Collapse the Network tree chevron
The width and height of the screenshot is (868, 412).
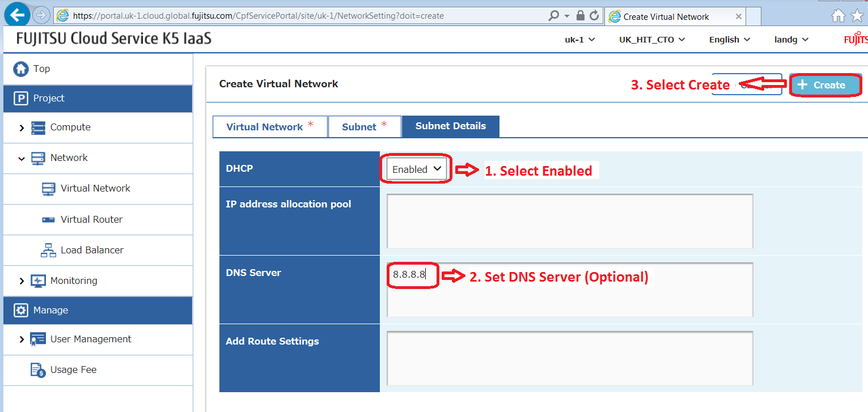22,159
